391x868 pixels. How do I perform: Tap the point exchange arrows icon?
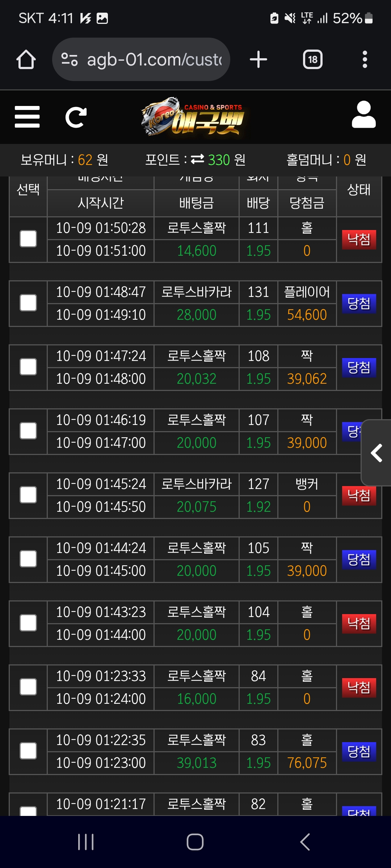click(198, 159)
